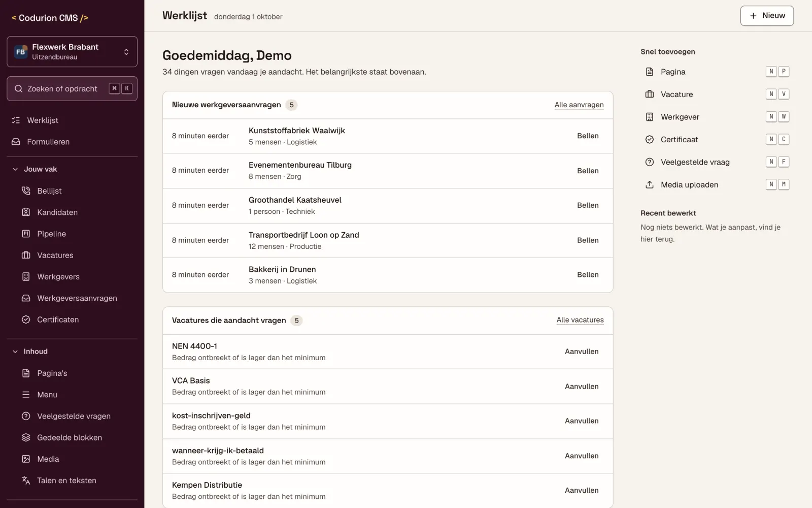Click Bellen for Evenementenbureau Tilburg
Screen dimensions: 812x508
tap(588, 171)
